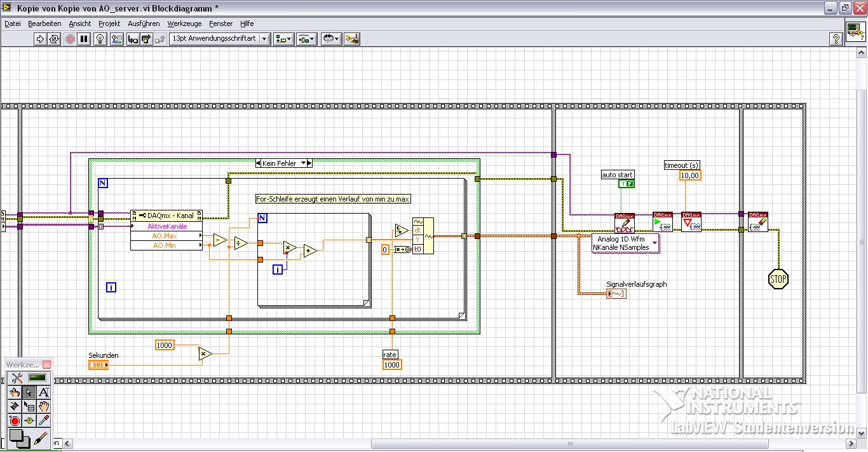Toggle Highlight Execution light bulb
Screen dimensions: 868x452
pyautogui.click(x=100, y=39)
